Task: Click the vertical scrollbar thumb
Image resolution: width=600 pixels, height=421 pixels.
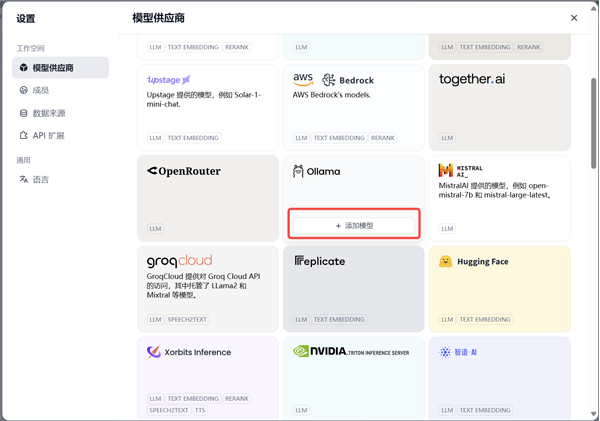Action: tap(593, 123)
